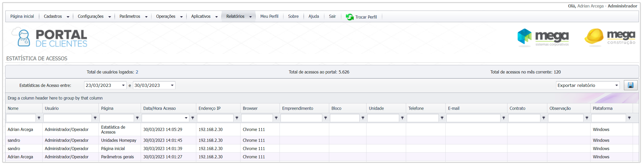Click the Browser column filter icon

[276, 118]
